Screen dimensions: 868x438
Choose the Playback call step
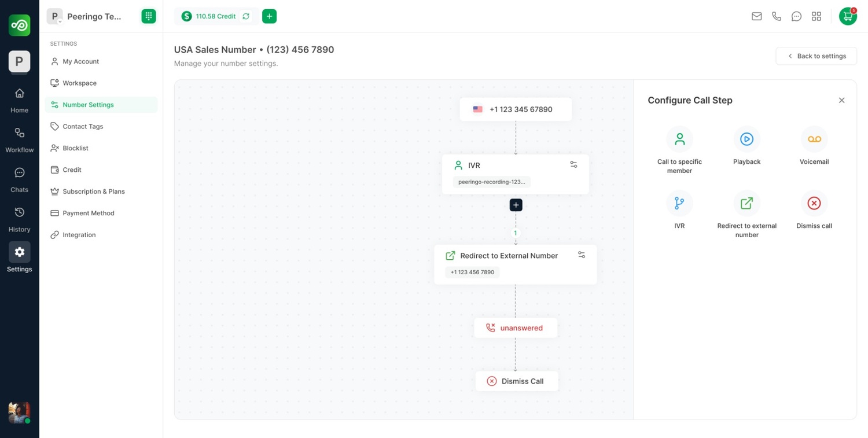tap(746, 146)
